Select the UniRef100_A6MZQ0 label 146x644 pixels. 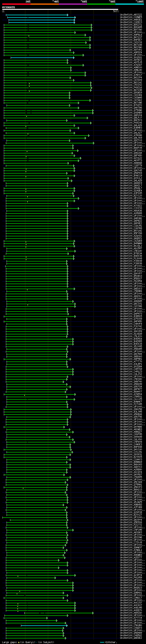pyautogui.click(x=131, y=613)
